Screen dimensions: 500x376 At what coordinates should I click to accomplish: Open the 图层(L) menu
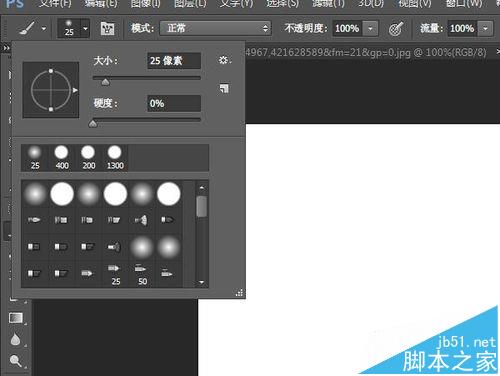pos(190,4)
